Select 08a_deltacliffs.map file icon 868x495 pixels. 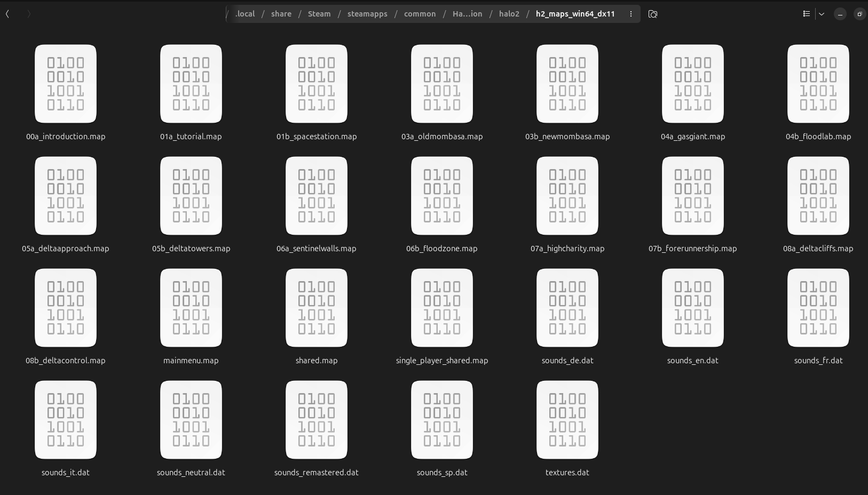coord(818,196)
